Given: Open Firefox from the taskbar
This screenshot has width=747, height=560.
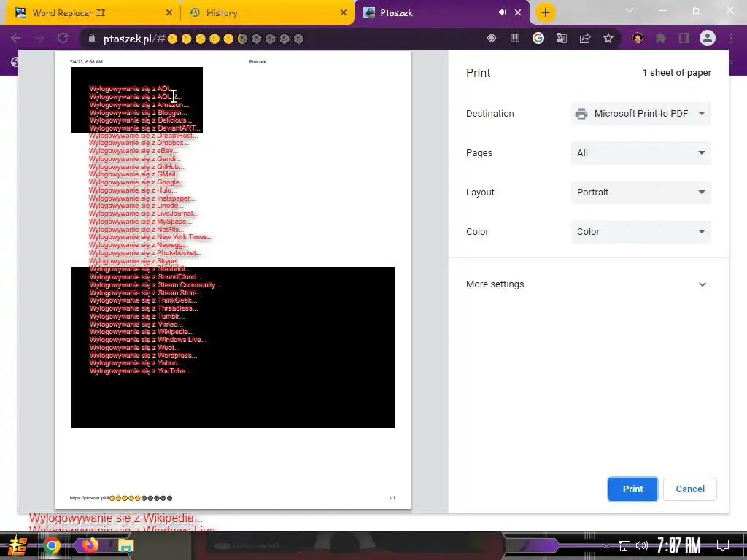Looking at the screenshot, I should tap(90, 545).
